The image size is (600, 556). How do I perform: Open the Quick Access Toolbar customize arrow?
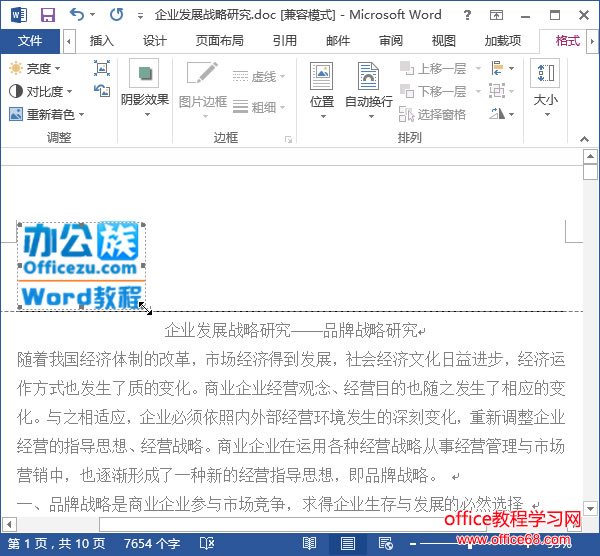click(x=140, y=16)
